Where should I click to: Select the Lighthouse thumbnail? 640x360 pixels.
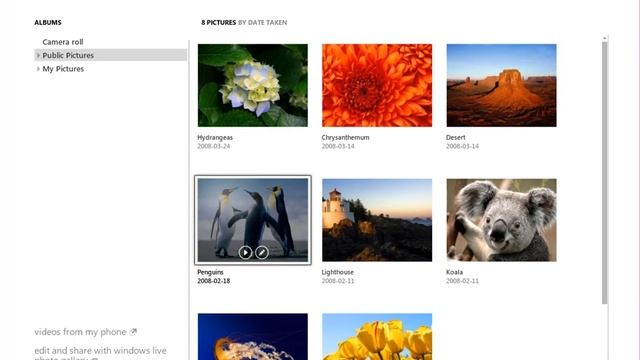click(x=377, y=220)
